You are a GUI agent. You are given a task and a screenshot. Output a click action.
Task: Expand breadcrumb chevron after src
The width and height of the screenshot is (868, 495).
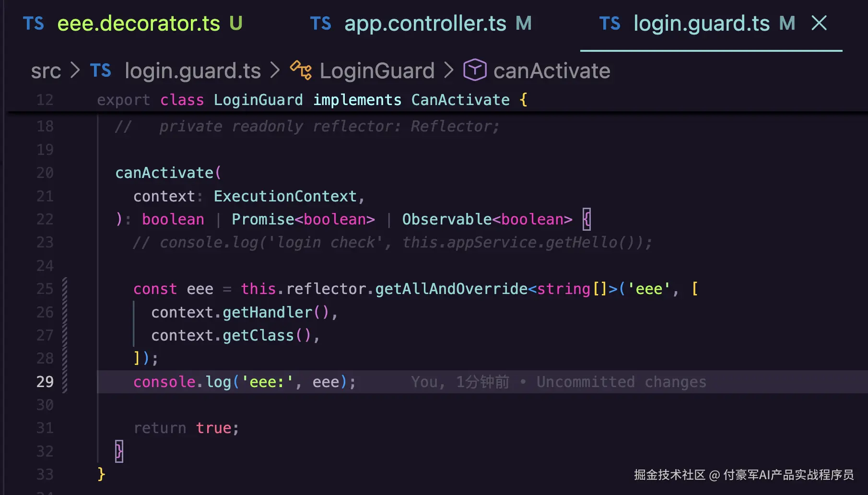tap(75, 71)
